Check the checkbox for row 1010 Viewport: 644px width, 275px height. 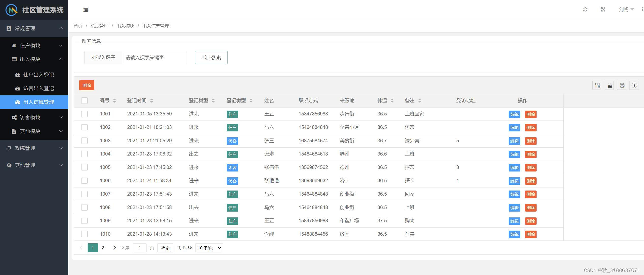[84, 234]
